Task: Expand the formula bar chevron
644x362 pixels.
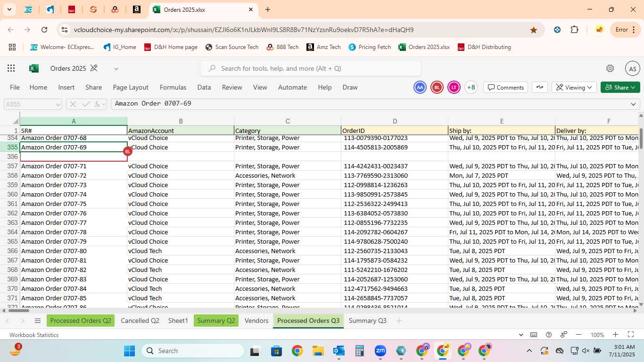Action: [633, 104]
